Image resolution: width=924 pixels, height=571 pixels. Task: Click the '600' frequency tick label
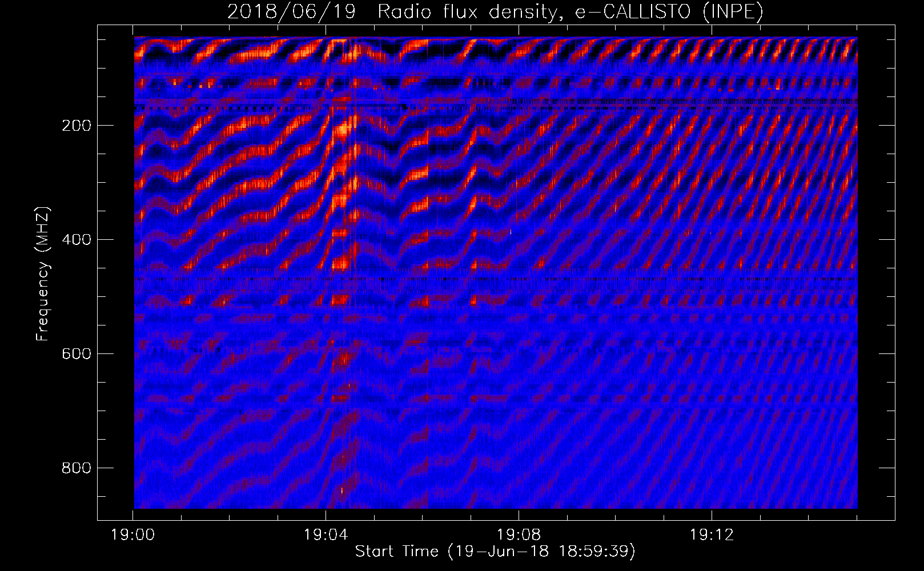(x=77, y=354)
